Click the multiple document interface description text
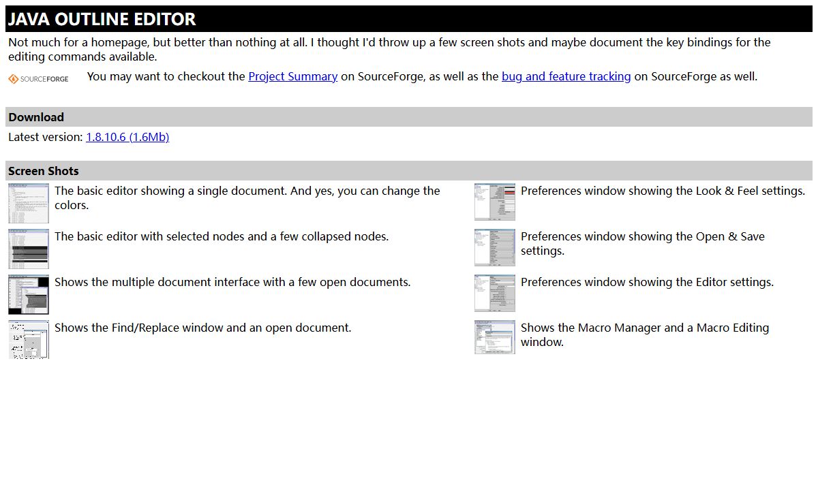 pos(232,282)
